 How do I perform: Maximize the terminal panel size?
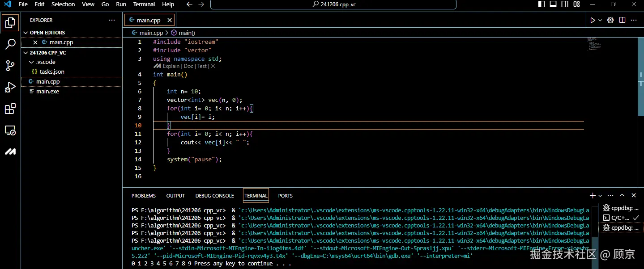pyautogui.click(x=622, y=196)
